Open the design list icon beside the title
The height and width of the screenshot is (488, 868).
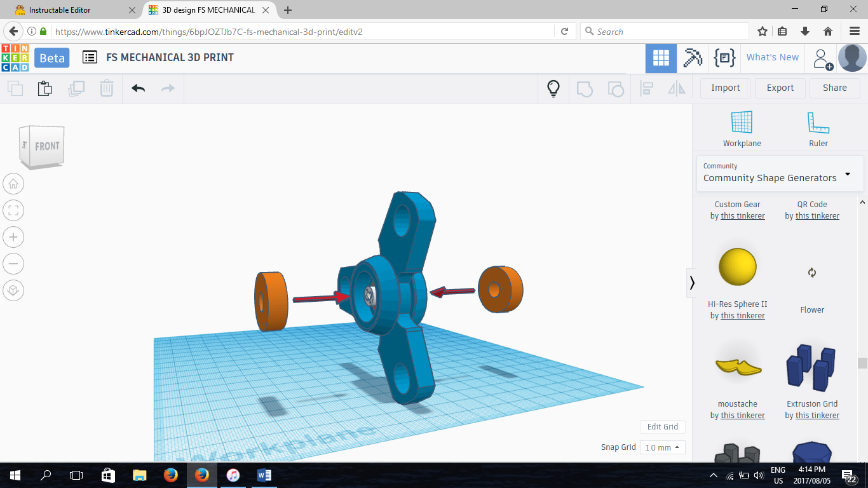(90, 57)
